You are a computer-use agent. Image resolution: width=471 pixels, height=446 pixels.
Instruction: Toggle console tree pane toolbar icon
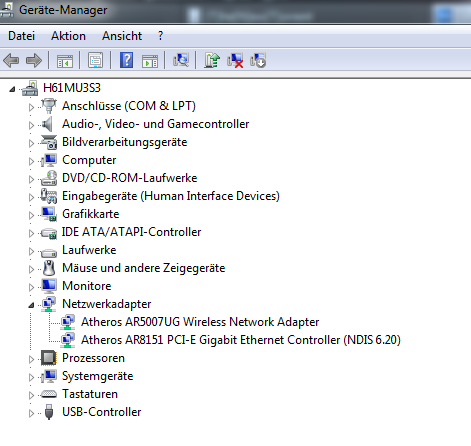65,61
